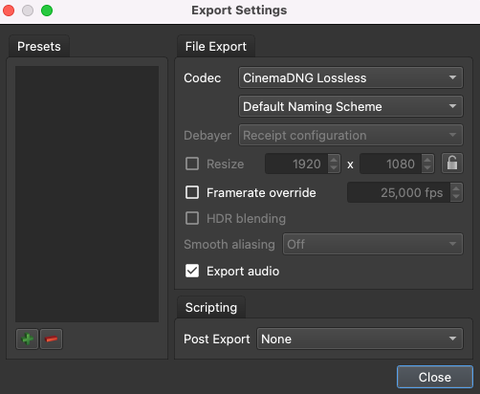Uncheck the Export audio checkbox
This screenshot has height=394, width=480.
point(192,271)
